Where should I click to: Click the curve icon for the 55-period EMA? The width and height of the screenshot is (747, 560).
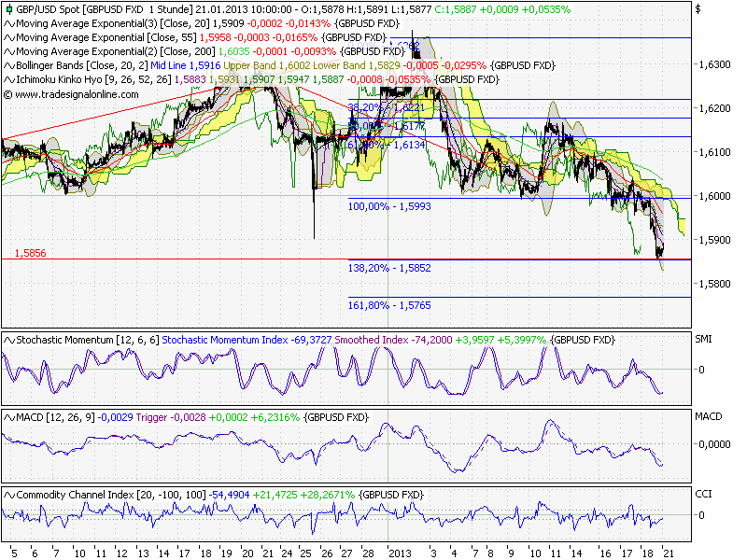(x=7, y=39)
